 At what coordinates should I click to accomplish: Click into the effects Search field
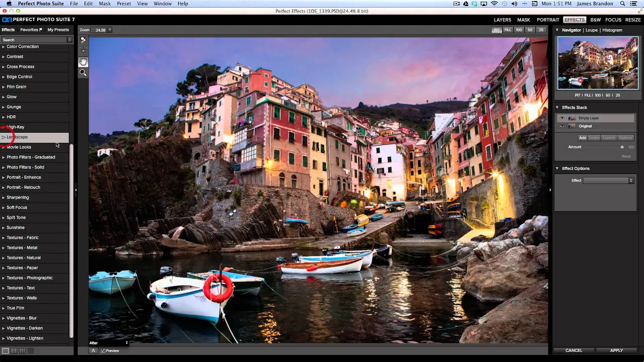point(34,40)
